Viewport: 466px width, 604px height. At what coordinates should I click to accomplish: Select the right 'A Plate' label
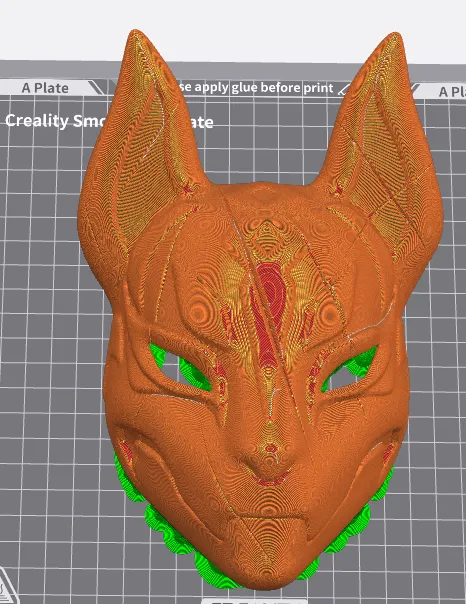pos(452,92)
